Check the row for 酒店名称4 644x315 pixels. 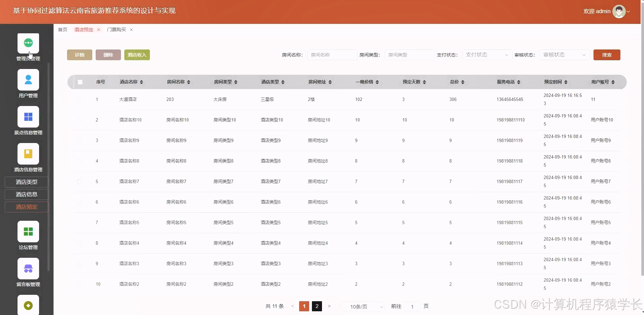79,243
